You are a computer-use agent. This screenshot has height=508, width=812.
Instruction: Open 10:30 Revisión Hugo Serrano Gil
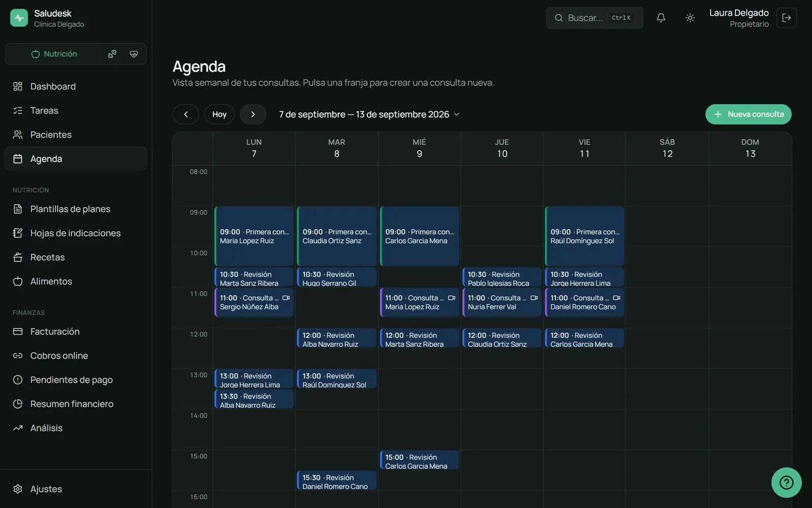337,277
